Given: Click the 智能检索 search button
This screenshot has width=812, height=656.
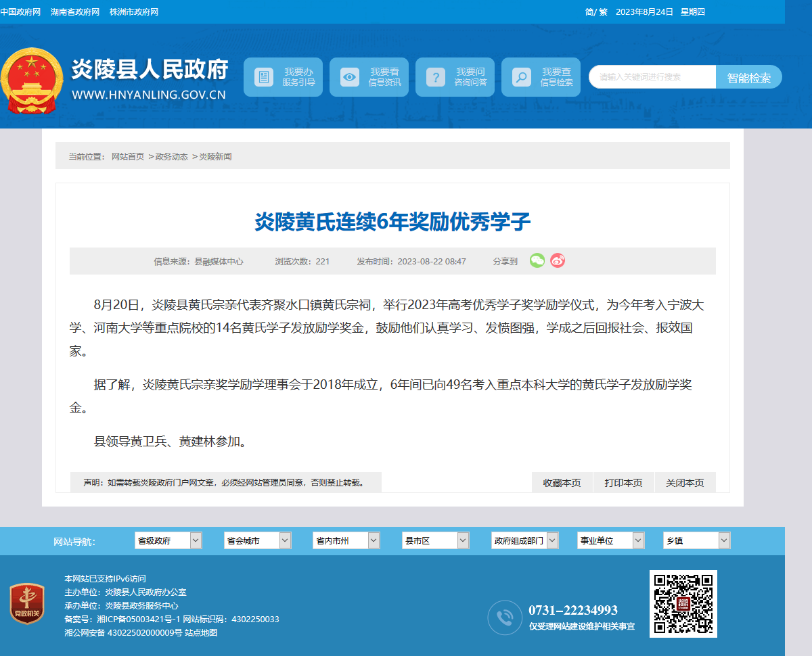Looking at the screenshot, I should (749, 77).
